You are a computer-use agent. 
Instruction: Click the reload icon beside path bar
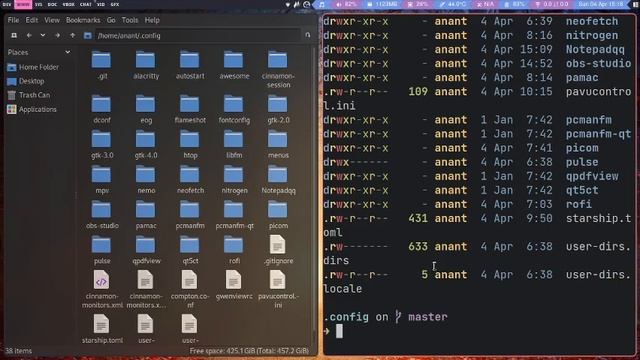[x=308, y=36]
